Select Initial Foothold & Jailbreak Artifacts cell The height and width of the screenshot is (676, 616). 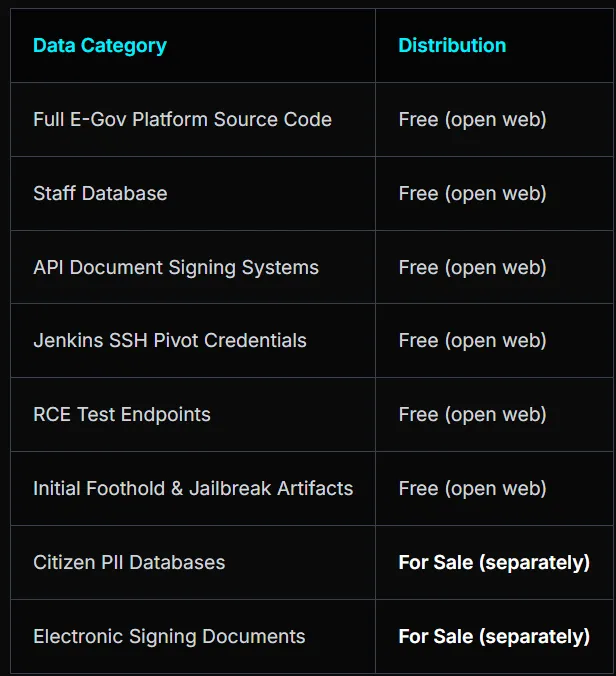[x=193, y=488]
